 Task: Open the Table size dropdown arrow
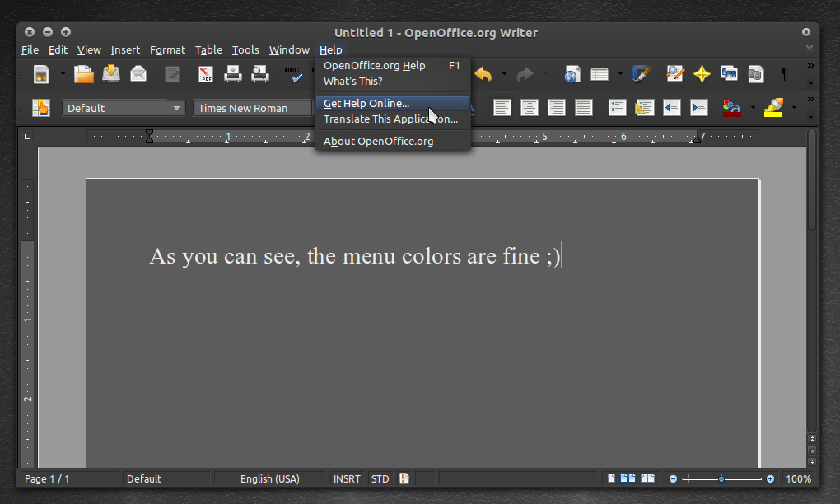620,74
